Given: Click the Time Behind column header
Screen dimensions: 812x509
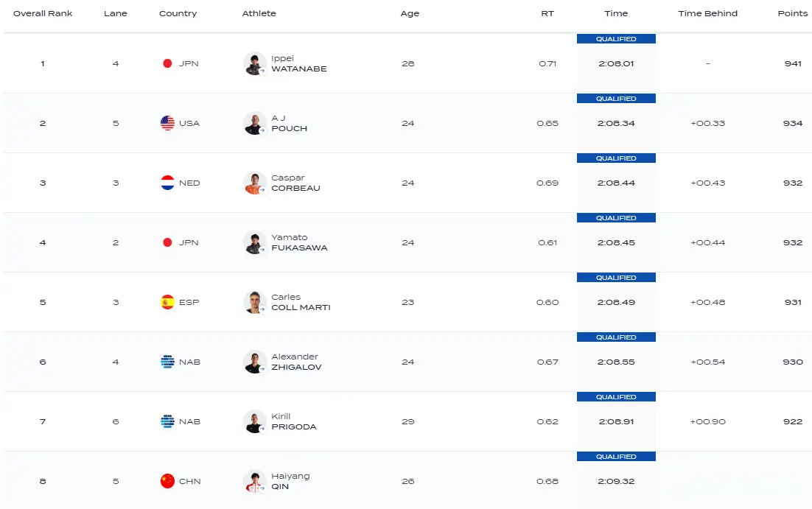Looking at the screenshot, I should click(x=707, y=13).
